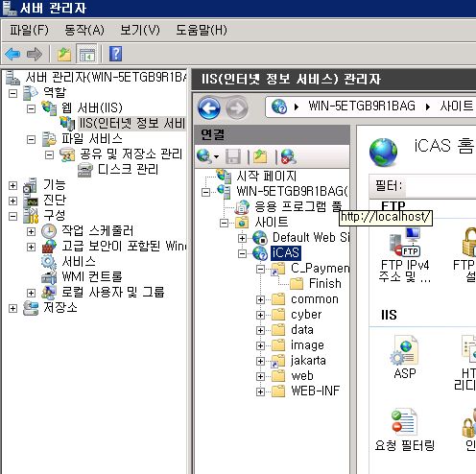Expand the 기능 node
476x474 pixels.
[x=12, y=185]
